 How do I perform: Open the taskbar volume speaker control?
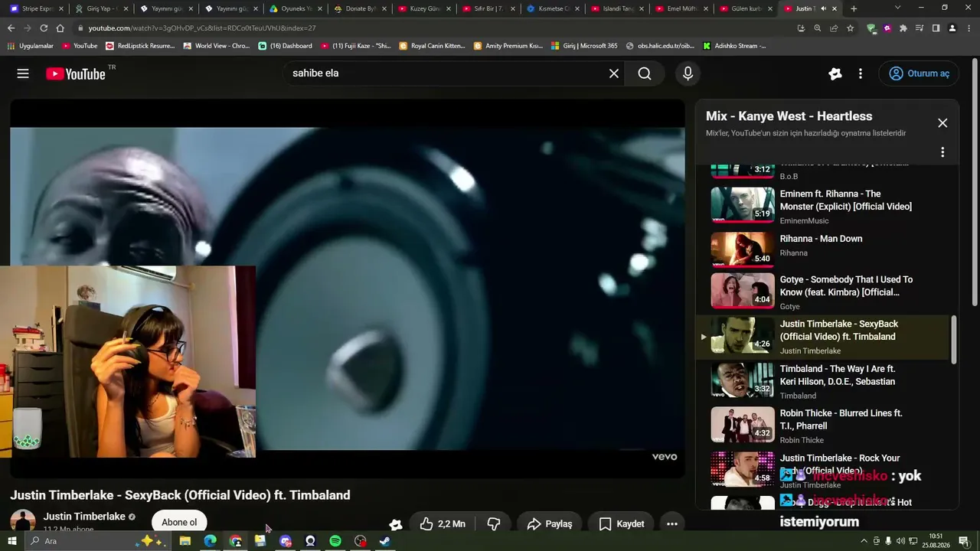[900, 541]
